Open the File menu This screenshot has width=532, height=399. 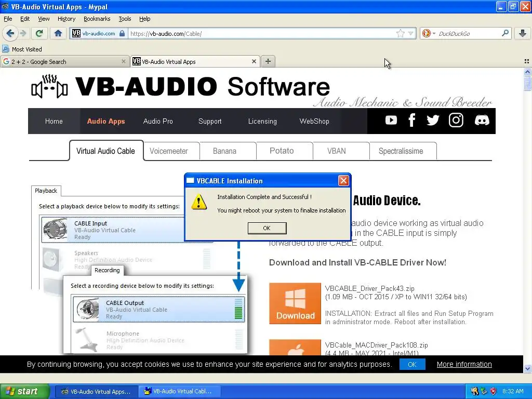(8, 19)
